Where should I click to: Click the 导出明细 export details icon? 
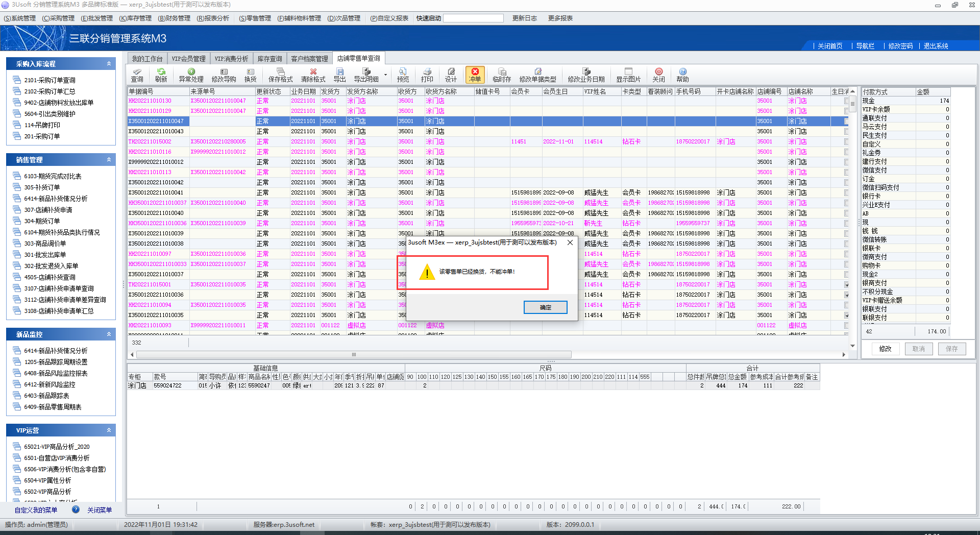(x=366, y=75)
